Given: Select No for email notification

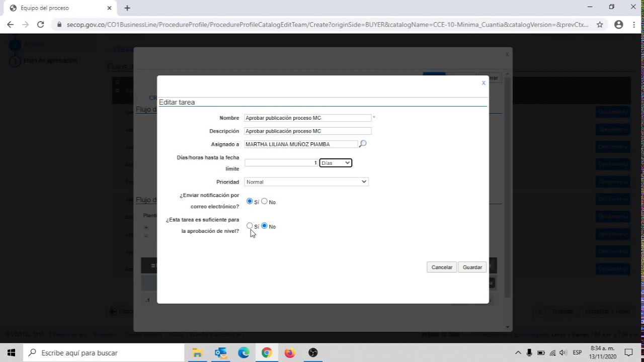Looking at the screenshot, I should click(x=264, y=201).
